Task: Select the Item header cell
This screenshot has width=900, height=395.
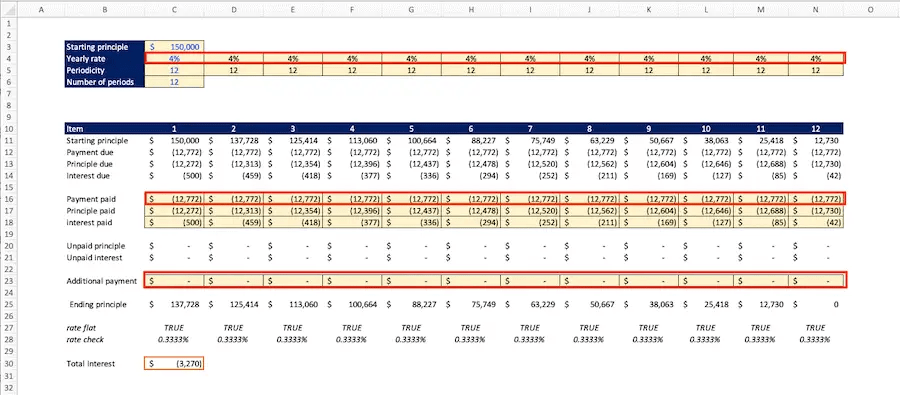Action: 105,129
